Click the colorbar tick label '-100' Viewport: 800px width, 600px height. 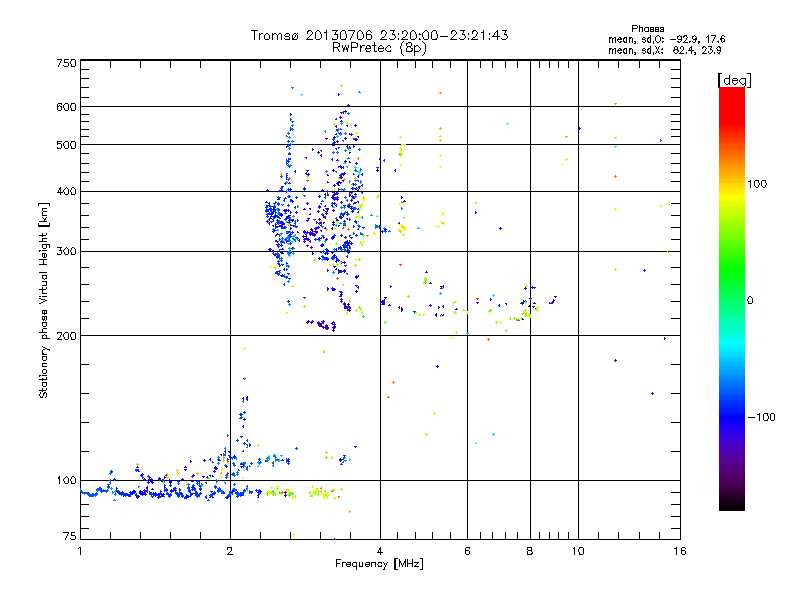(x=762, y=417)
